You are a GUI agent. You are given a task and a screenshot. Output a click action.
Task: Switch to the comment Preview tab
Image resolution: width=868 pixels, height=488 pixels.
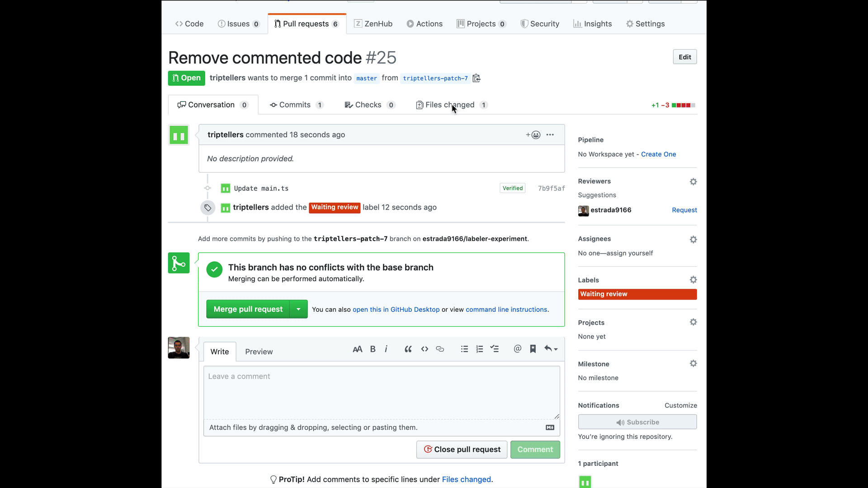(259, 352)
